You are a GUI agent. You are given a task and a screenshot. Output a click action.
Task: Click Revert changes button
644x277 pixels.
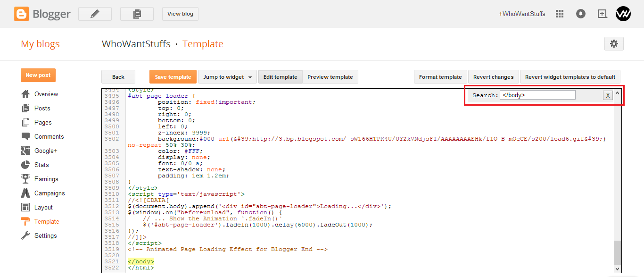(493, 77)
